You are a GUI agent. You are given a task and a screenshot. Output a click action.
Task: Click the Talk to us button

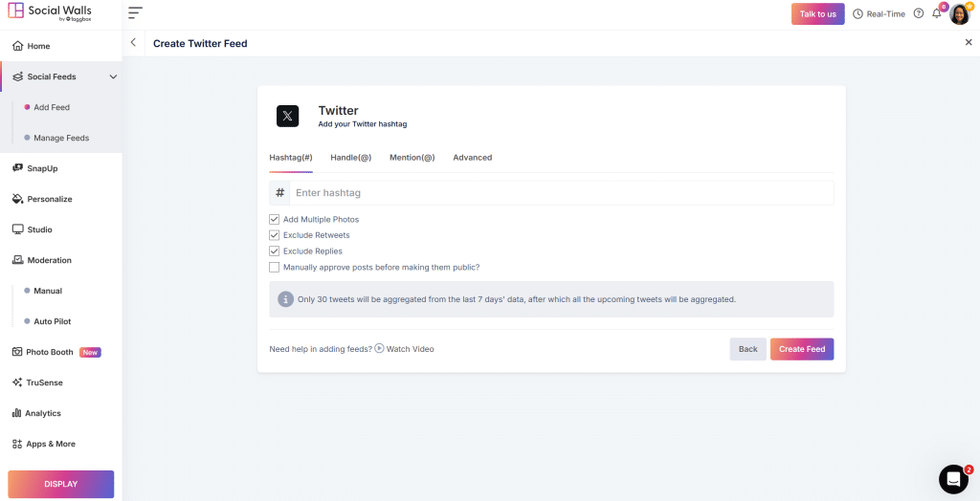click(818, 13)
